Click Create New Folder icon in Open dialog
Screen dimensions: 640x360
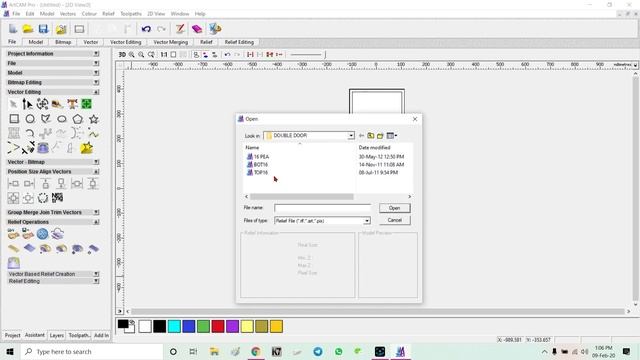tap(380, 136)
